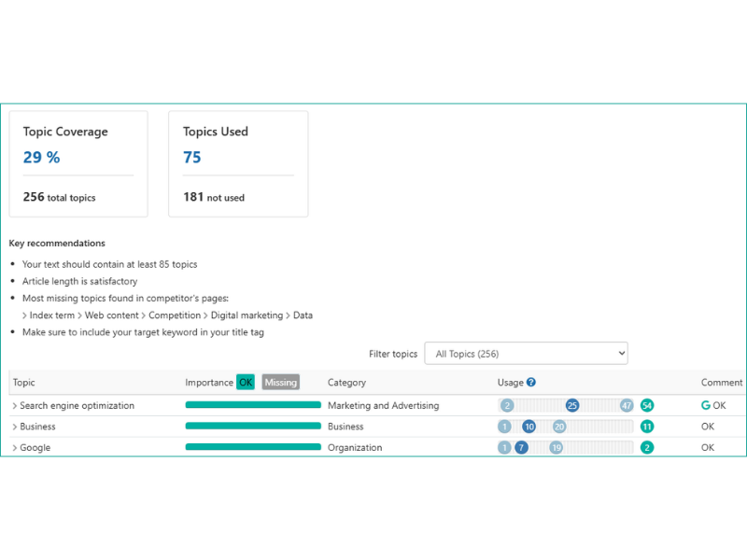Click the green 54 usage badge
The height and width of the screenshot is (560, 747).
tap(647, 406)
